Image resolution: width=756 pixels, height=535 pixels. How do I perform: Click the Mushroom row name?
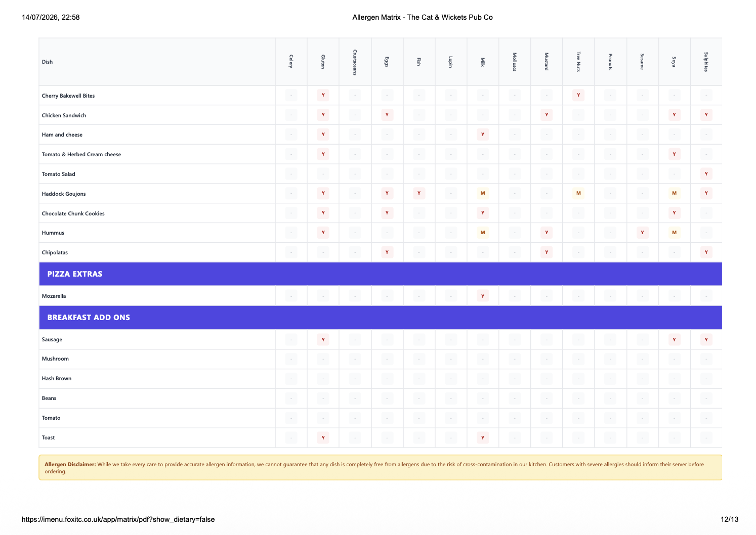(x=55, y=359)
